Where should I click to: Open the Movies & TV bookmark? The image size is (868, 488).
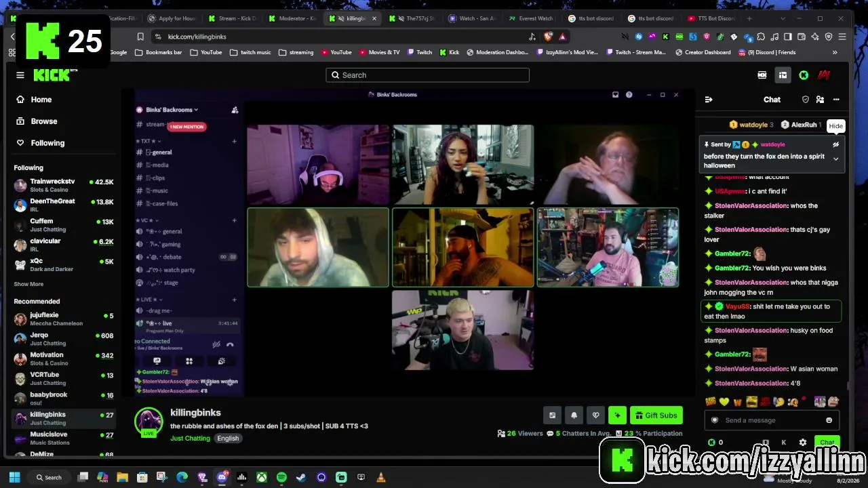(379, 52)
